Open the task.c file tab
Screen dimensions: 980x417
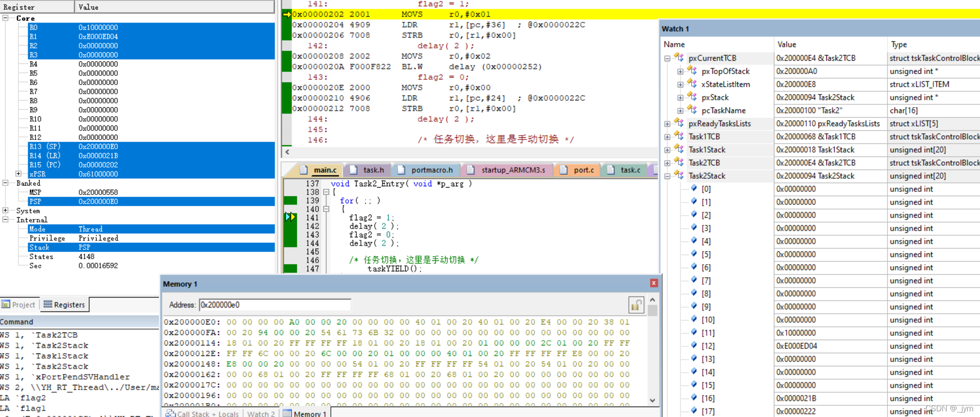pyautogui.click(x=625, y=170)
